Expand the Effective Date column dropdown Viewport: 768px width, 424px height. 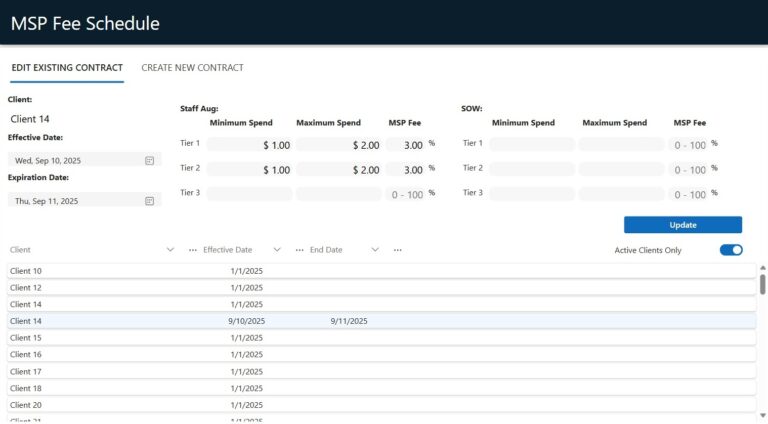point(277,250)
